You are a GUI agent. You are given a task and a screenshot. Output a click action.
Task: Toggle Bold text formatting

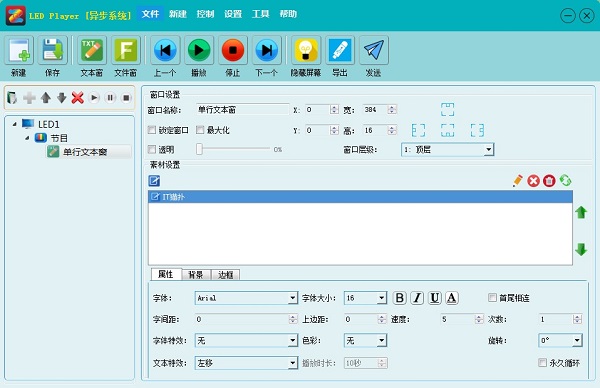pyautogui.click(x=399, y=298)
